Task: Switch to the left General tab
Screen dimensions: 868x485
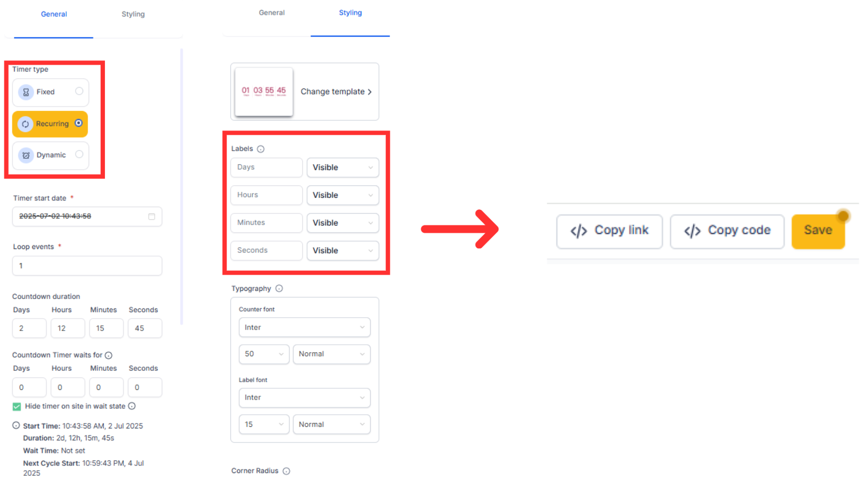Action: coord(54,14)
